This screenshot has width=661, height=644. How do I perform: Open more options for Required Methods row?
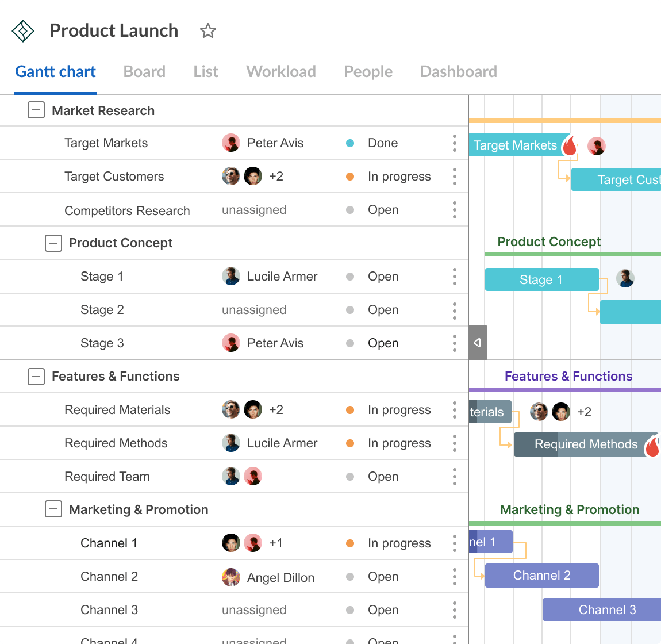(x=454, y=443)
